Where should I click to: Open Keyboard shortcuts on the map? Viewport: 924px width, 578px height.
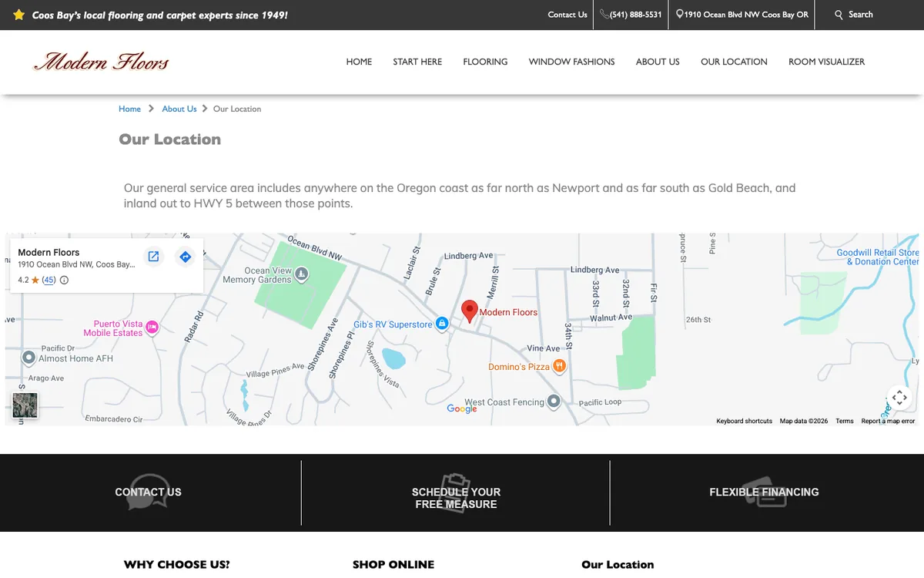tap(744, 421)
